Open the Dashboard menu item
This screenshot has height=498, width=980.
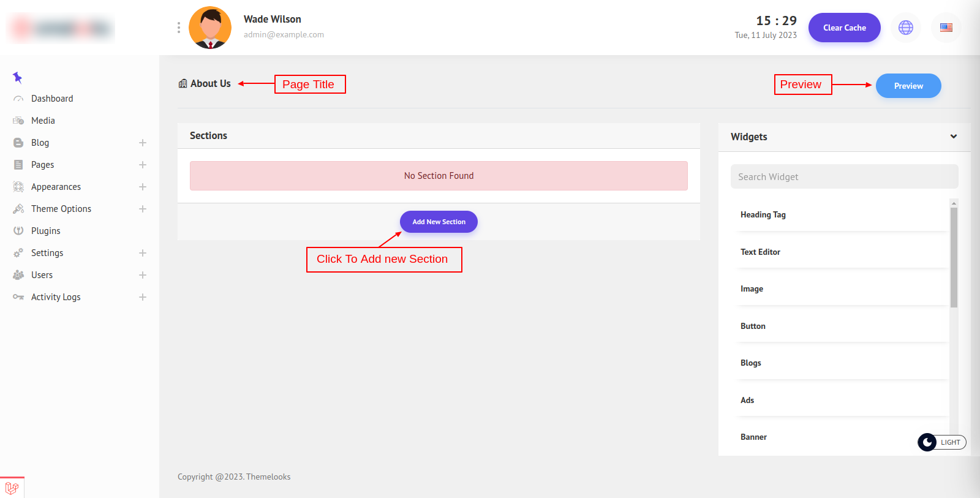[x=52, y=99]
